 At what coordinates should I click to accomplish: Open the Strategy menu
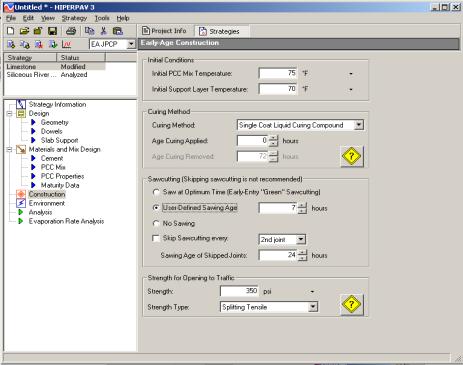tap(74, 18)
